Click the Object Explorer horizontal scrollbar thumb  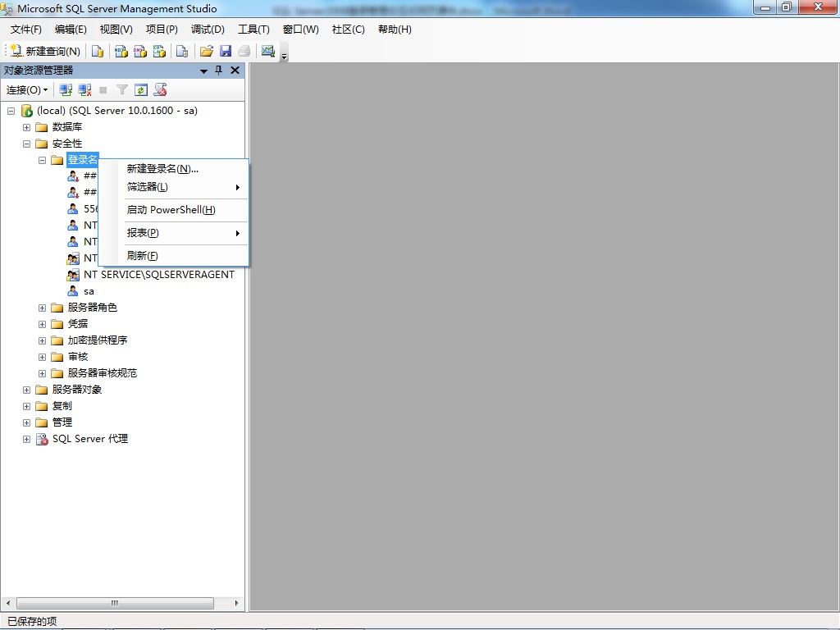(x=115, y=603)
